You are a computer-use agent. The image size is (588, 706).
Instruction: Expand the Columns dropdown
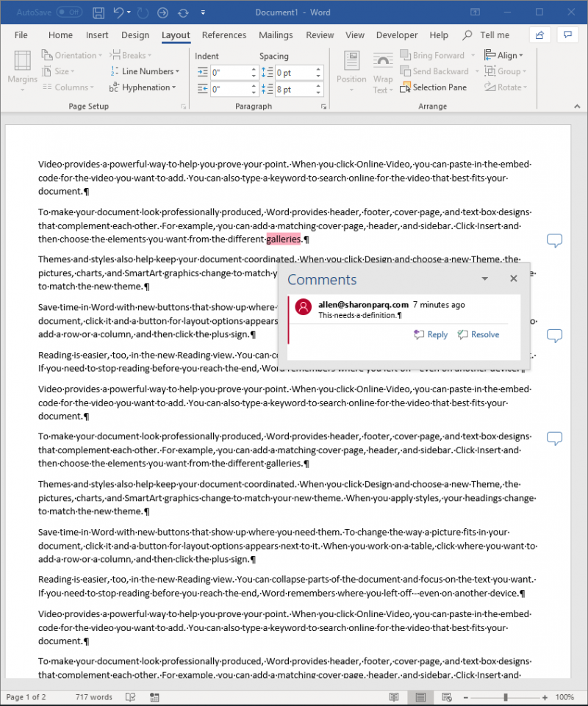68,87
